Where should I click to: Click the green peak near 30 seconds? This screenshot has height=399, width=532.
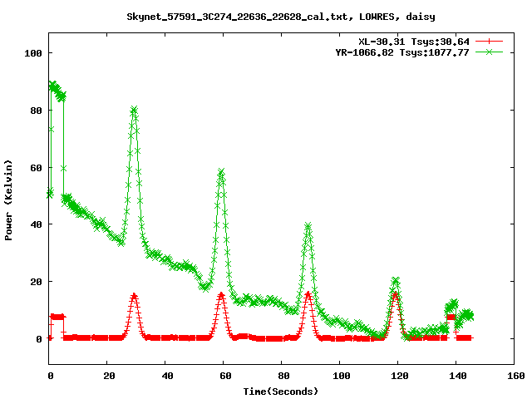135,110
